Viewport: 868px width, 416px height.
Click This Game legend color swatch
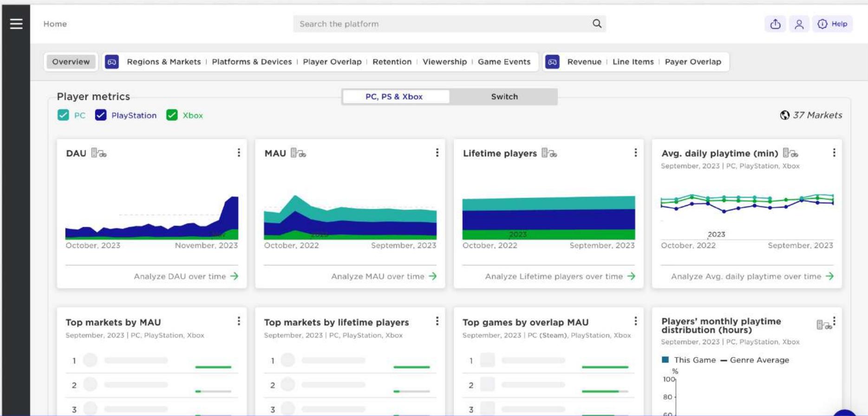click(665, 360)
